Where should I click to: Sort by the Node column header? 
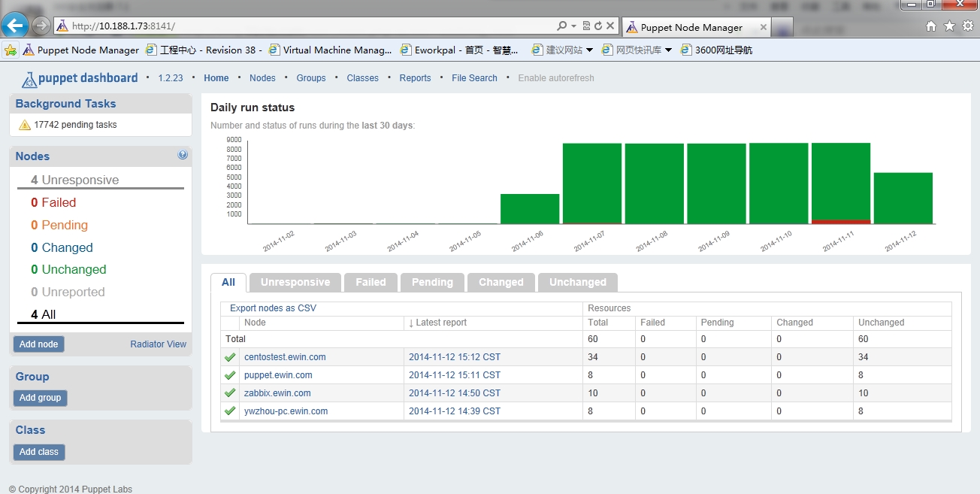coord(255,323)
